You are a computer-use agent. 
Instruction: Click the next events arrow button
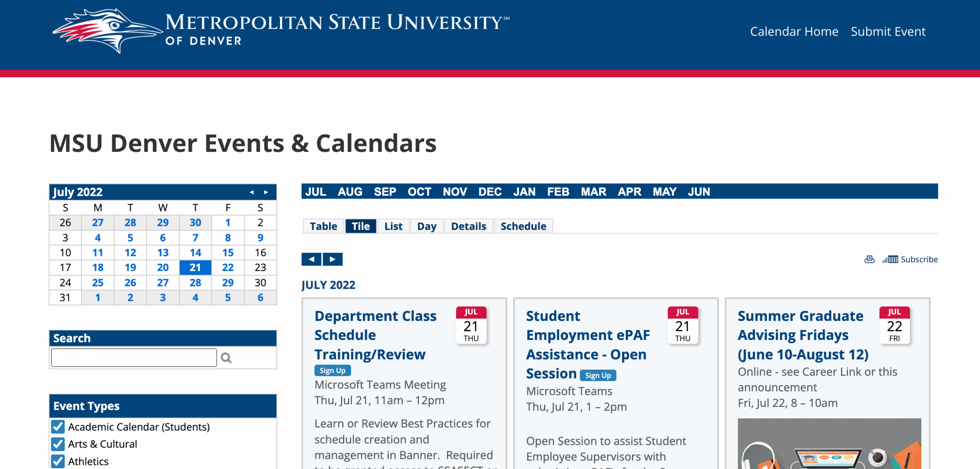click(x=333, y=259)
